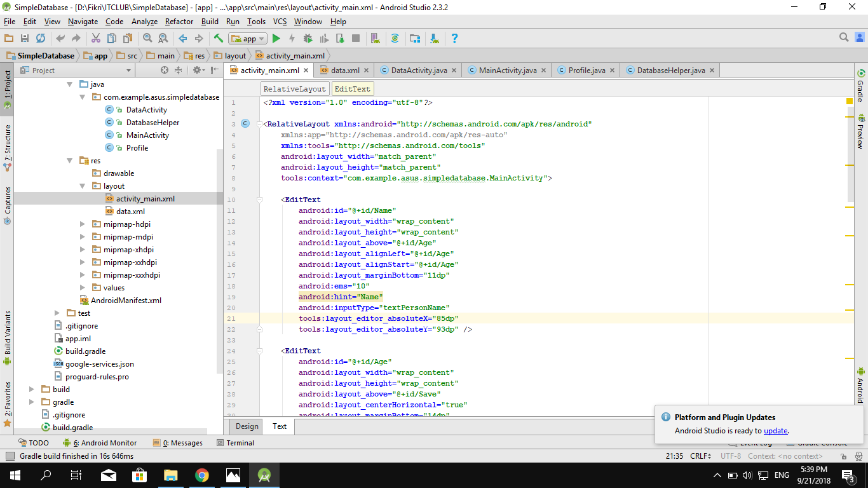Expand the values folder in res

click(x=81, y=287)
